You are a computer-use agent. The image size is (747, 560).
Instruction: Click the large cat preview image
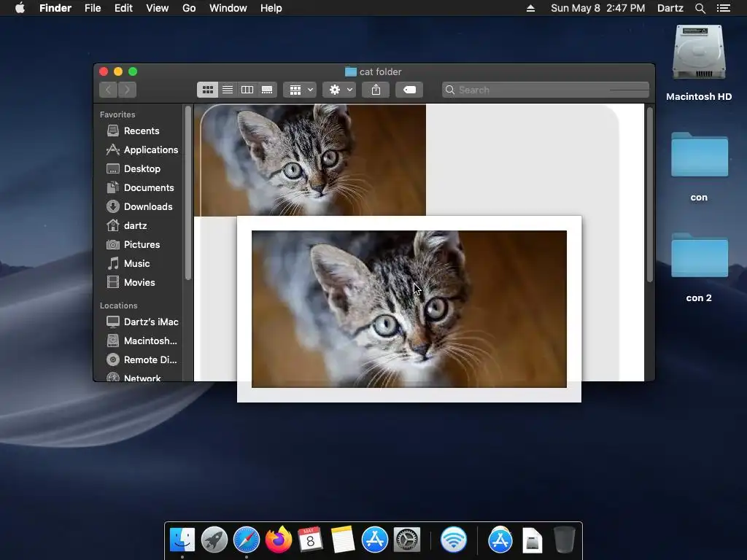[x=409, y=309]
